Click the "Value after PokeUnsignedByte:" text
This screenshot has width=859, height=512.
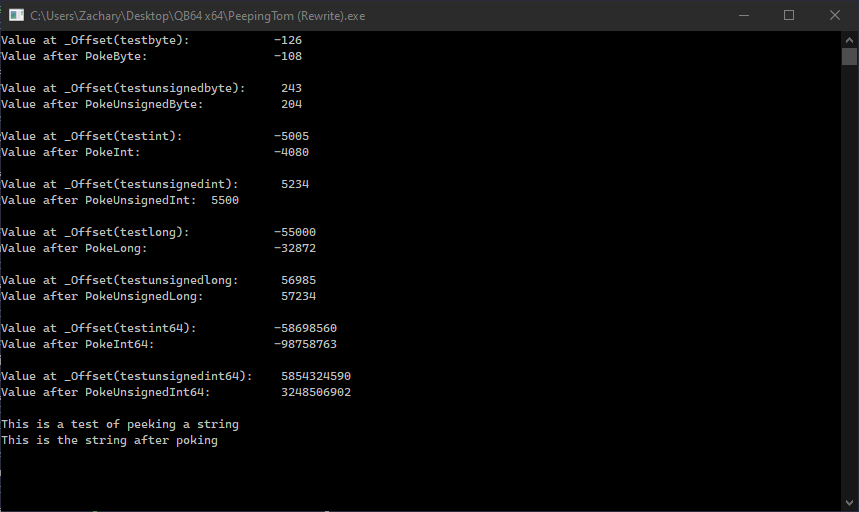(x=102, y=104)
